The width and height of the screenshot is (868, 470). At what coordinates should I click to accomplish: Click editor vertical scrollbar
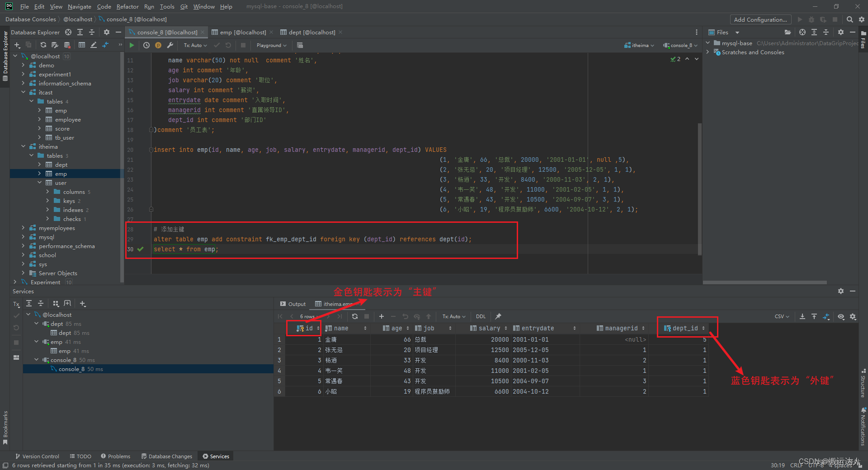click(x=700, y=189)
